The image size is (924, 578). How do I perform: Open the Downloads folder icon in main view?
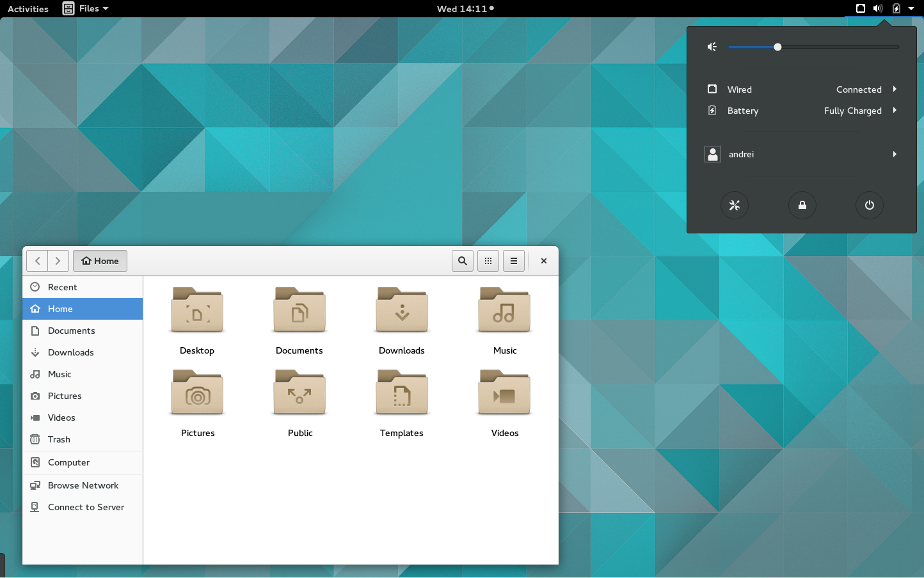tap(402, 311)
